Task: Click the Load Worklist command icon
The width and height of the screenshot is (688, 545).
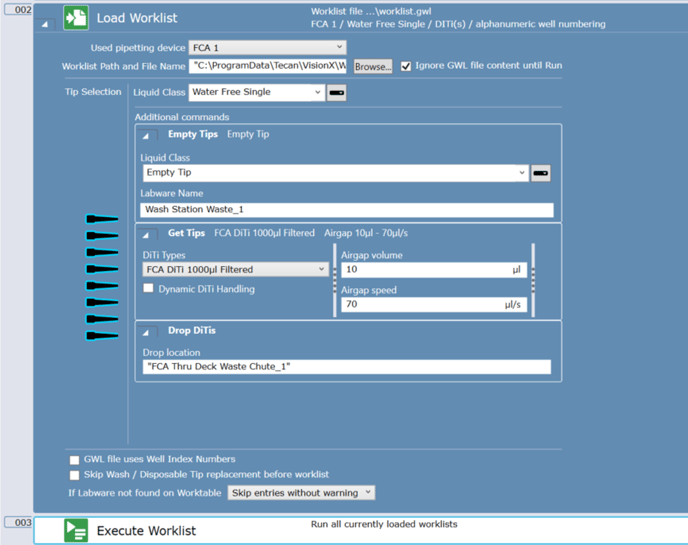Action: (x=76, y=18)
